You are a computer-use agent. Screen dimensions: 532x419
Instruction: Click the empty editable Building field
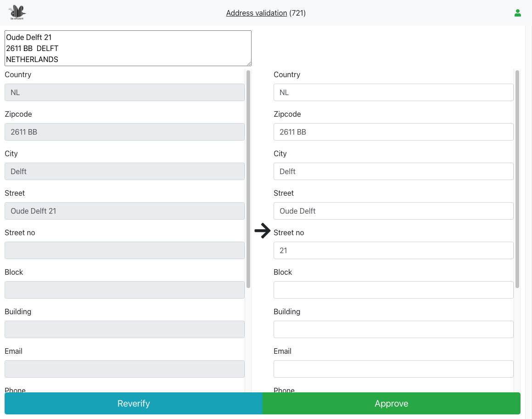pos(393,329)
